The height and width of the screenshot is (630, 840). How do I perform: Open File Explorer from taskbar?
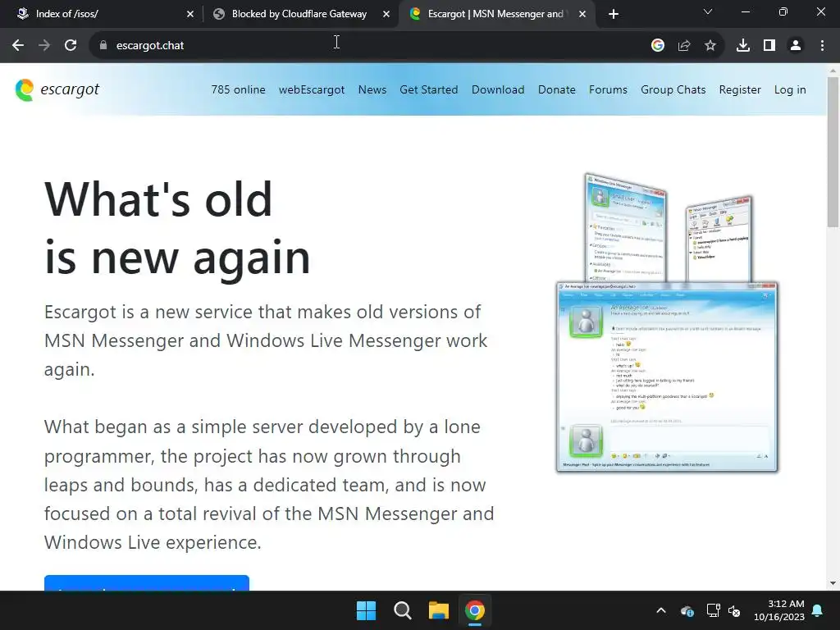[438, 610]
